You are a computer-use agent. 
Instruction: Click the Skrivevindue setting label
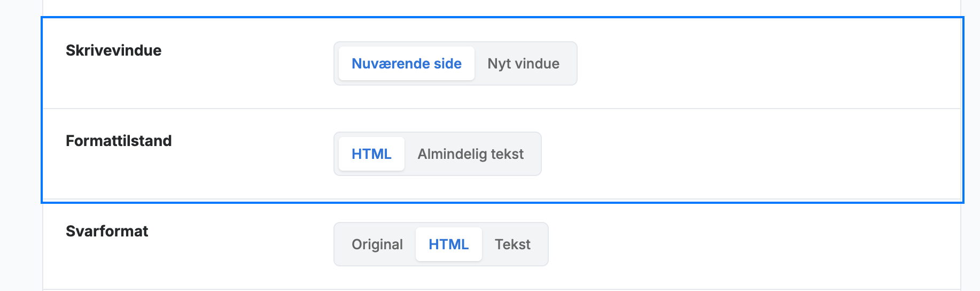pos(113,50)
